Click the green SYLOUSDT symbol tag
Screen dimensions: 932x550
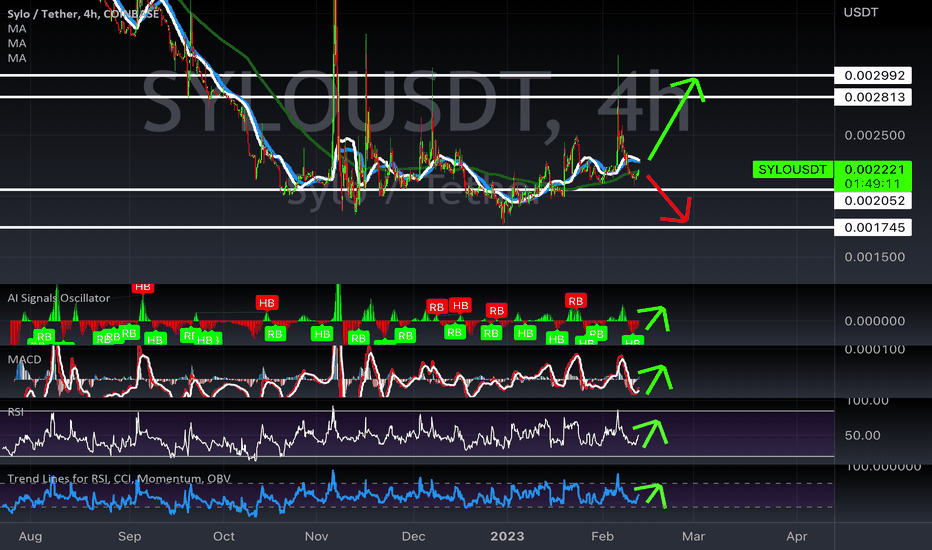pyautogui.click(x=792, y=169)
